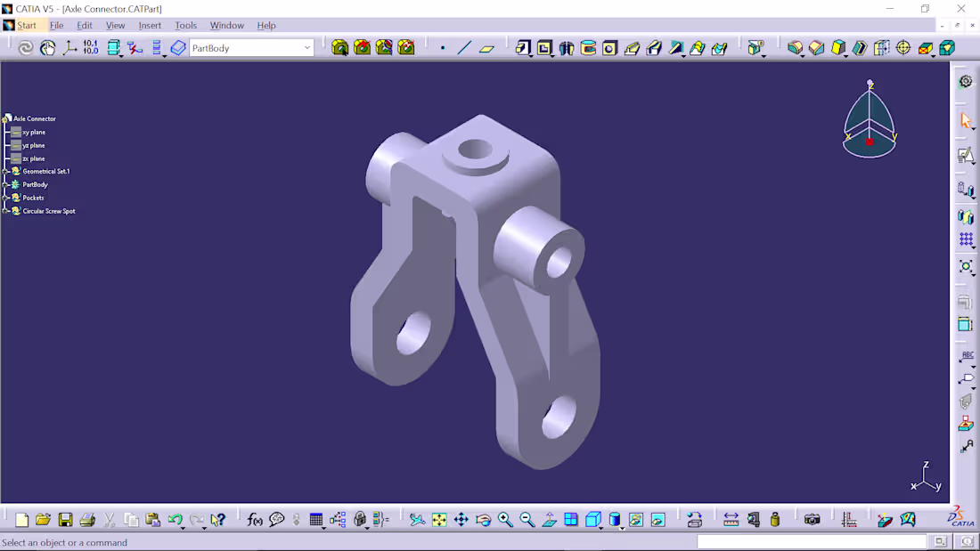Activate the Zoom Out magnifier tool
Viewport: 980px width, 551px height.
pyautogui.click(x=527, y=519)
